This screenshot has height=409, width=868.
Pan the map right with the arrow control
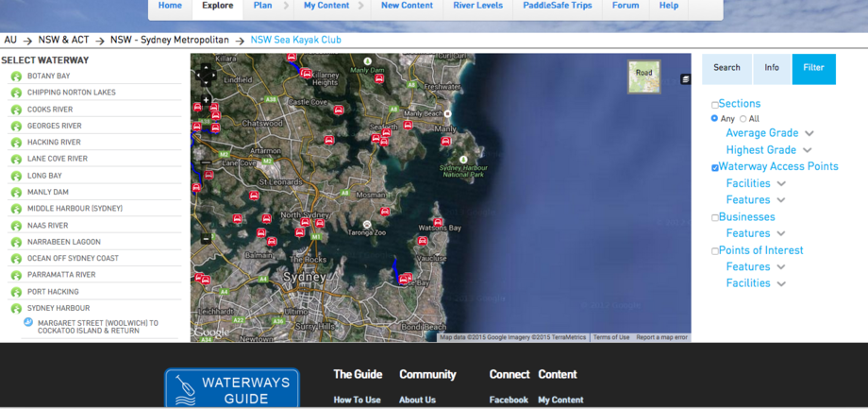click(x=213, y=75)
